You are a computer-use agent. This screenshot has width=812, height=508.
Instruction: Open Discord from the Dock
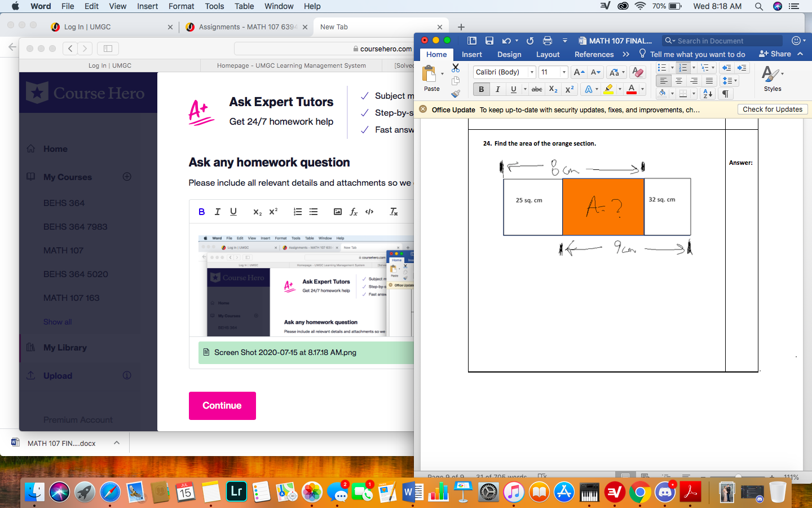[665, 492]
